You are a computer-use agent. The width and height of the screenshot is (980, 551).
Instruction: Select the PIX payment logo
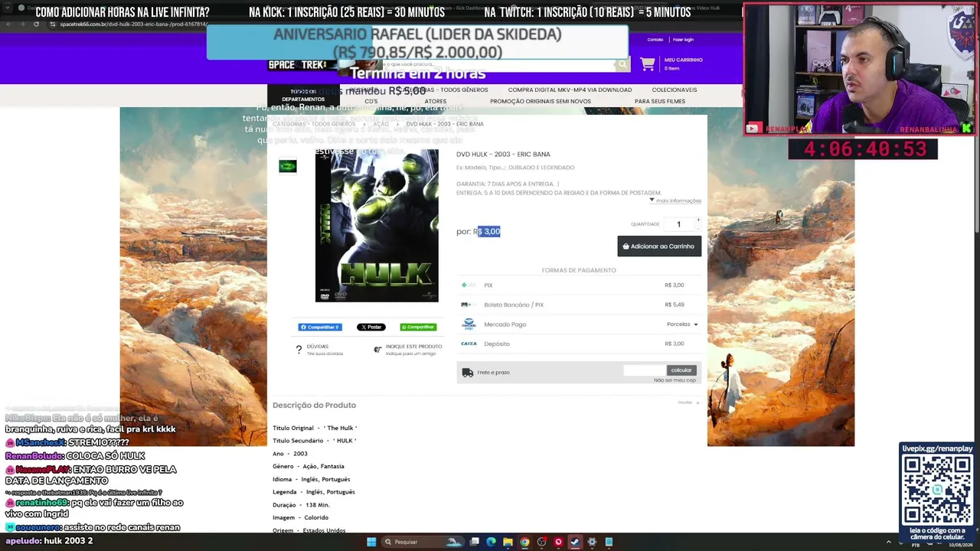click(x=468, y=285)
